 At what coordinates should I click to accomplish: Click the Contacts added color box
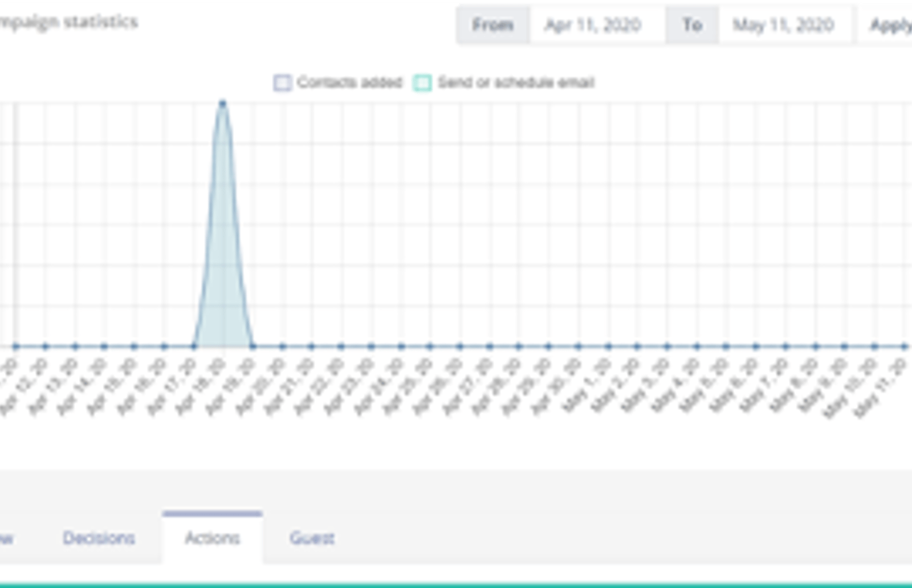click(x=283, y=83)
